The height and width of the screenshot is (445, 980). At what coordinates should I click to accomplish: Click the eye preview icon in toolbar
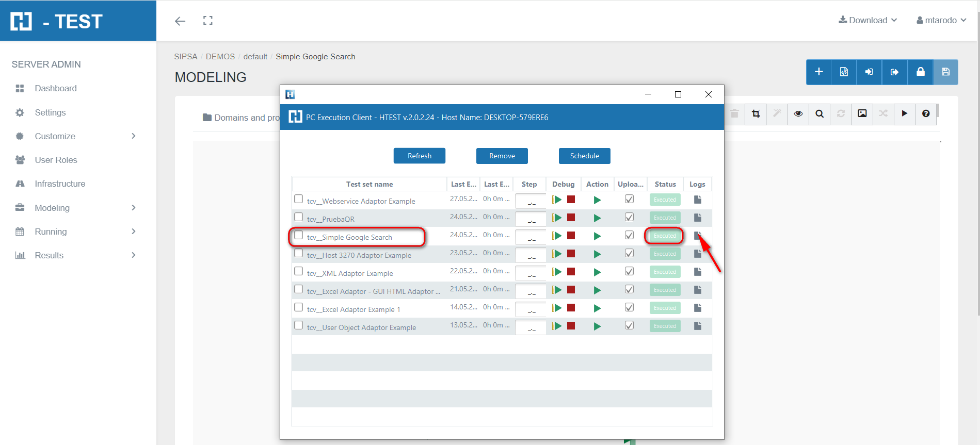798,113
